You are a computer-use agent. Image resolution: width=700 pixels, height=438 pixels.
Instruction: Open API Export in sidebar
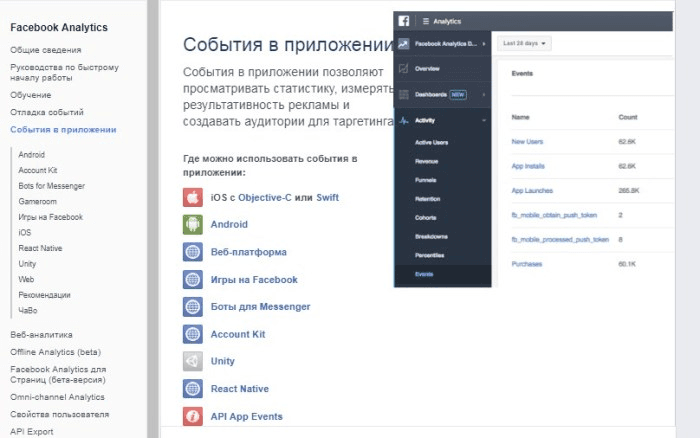tap(31, 432)
